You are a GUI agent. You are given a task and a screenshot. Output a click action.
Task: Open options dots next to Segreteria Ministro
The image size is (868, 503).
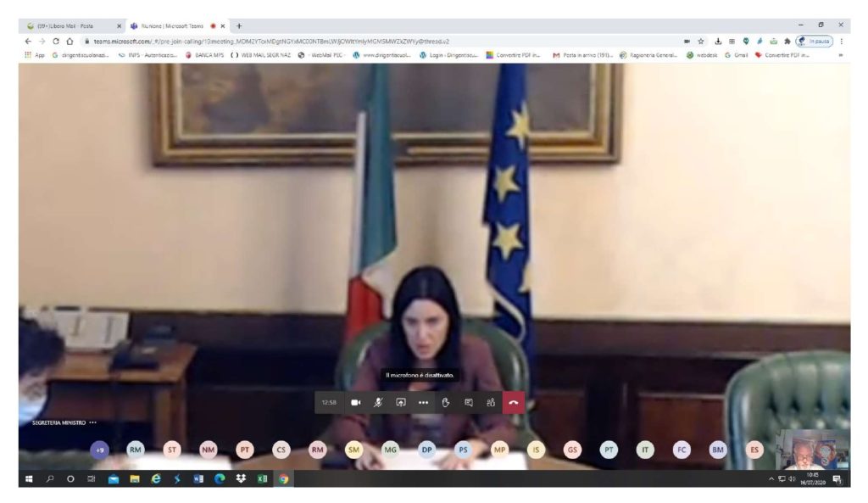pos(92,422)
